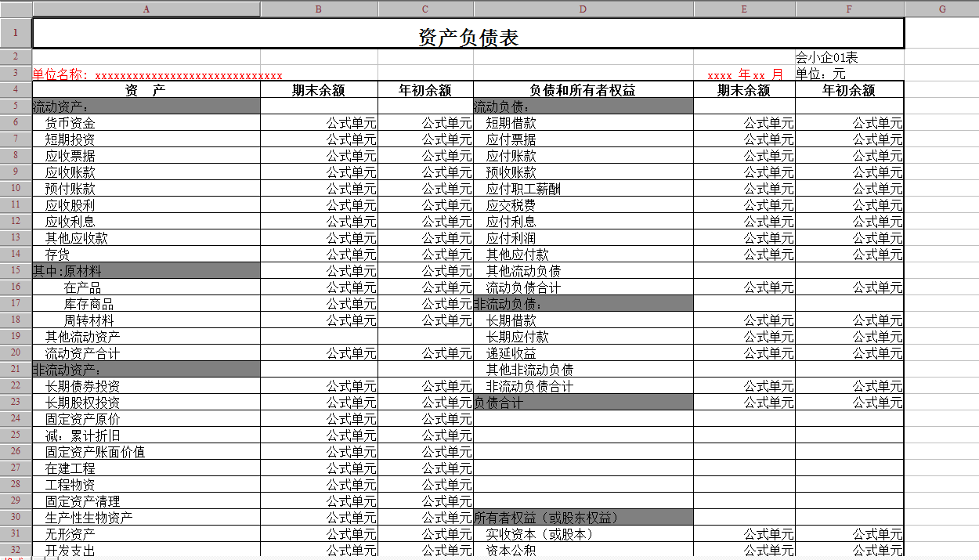Screen dimensions: 979x560
Task: Click the red 'xxxx 年 xx 月' date cell
Action: [744, 74]
